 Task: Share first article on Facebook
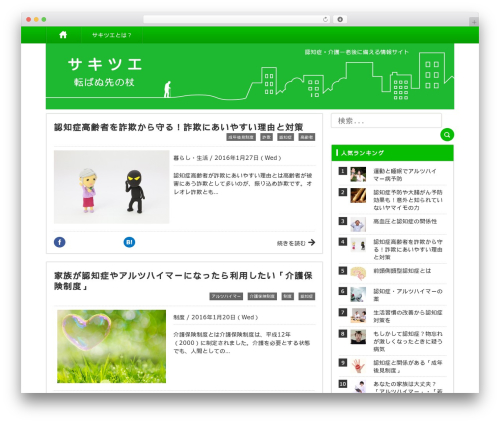(60, 242)
